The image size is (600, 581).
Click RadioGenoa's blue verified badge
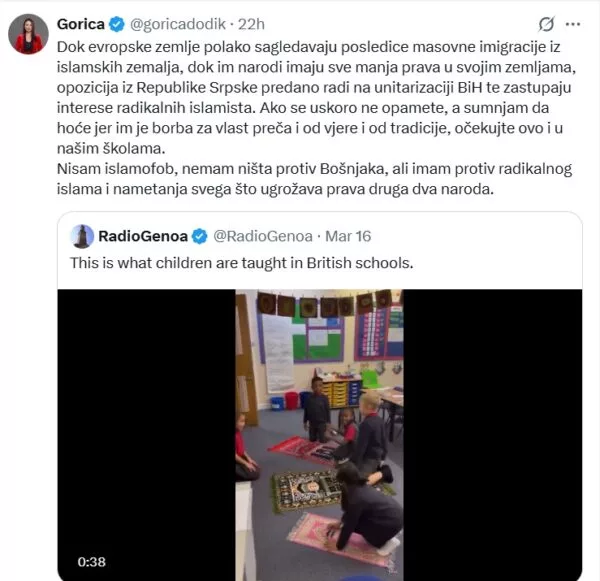(x=199, y=236)
